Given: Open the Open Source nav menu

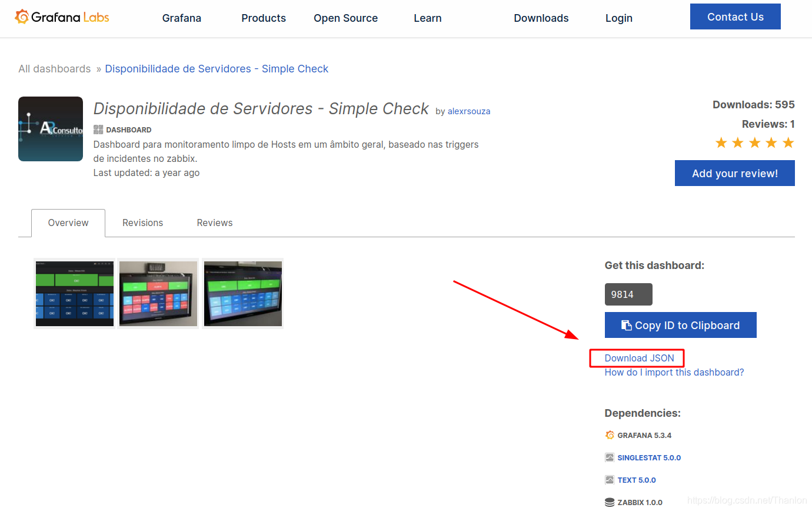Looking at the screenshot, I should tap(346, 18).
